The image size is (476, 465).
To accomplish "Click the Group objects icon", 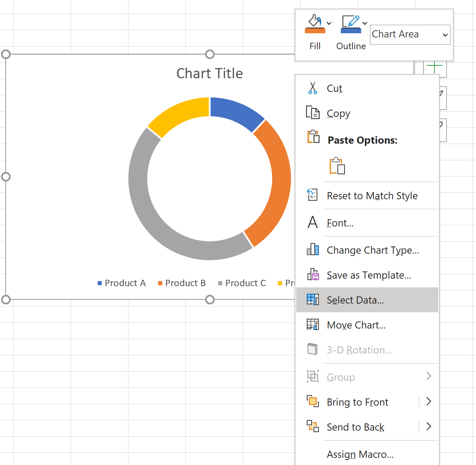I will (x=313, y=377).
